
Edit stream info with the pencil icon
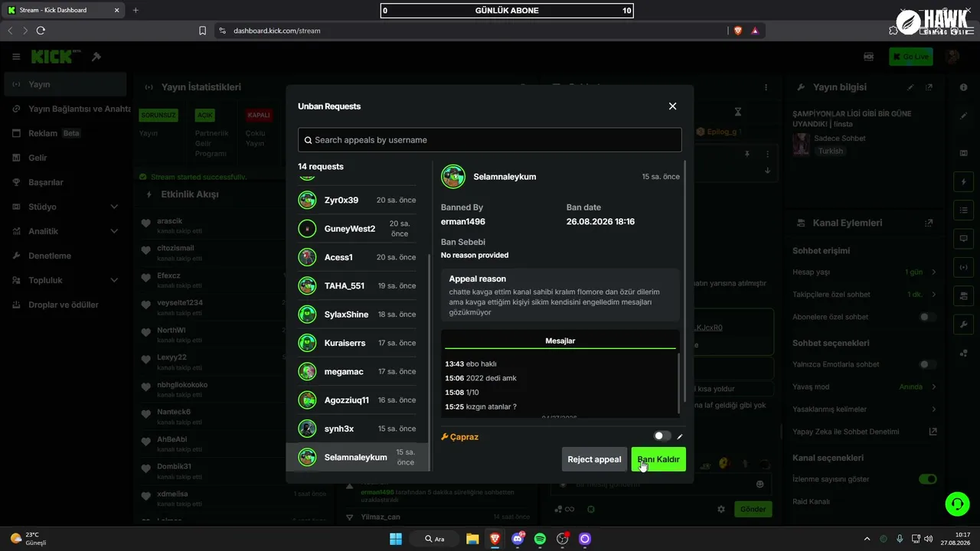(910, 87)
